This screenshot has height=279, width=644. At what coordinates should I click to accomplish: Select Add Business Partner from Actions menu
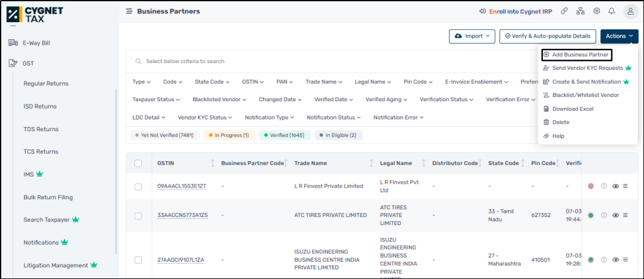pyautogui.click(x=577, y=54)
